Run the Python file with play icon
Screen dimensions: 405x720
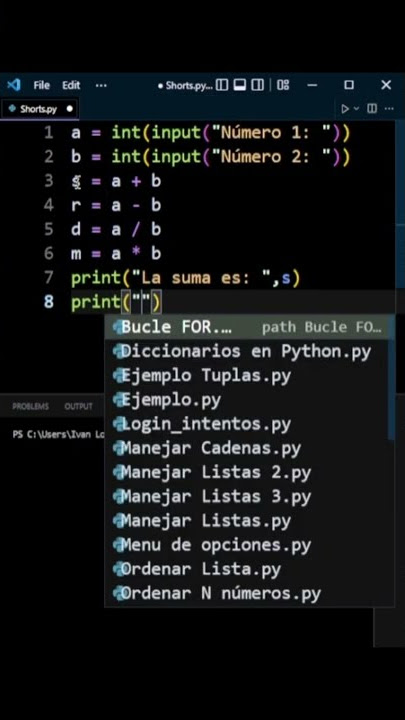coord(345,109)
